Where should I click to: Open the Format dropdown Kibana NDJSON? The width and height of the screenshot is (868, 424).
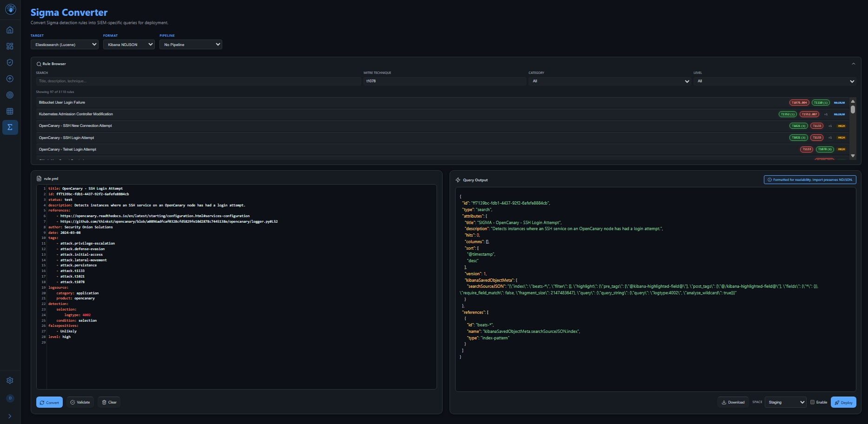tap(129, 45)
